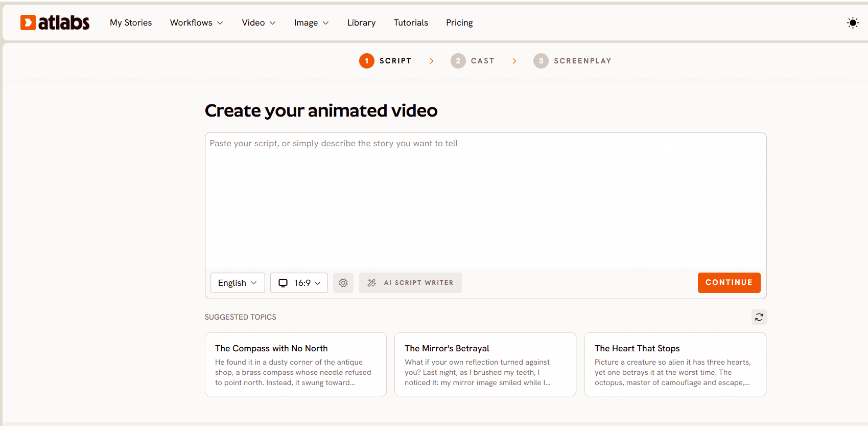868x426 pixels.
Task: Click the atlabs logo
Action: (55, 23)
